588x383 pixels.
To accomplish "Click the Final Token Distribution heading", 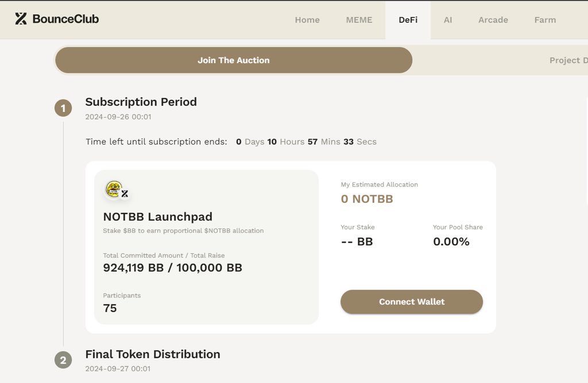I will pyautogui.click(x=152, y=354).
